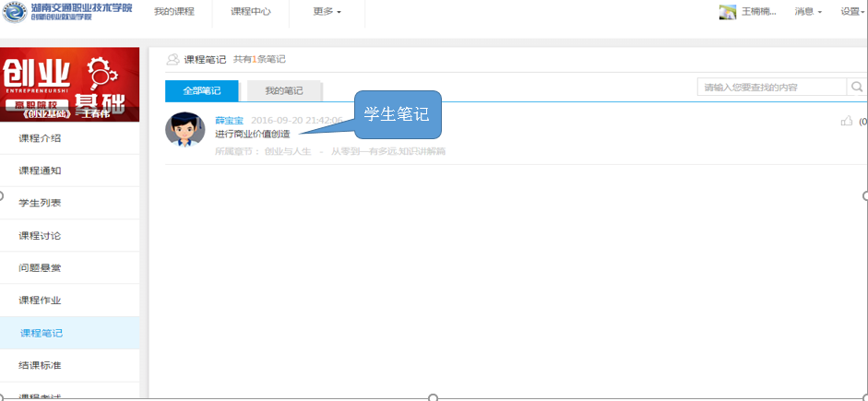Click the 创业基础 course banner image
The width and height of the screenshot is (868, 401).
click(x=70, y=84)
